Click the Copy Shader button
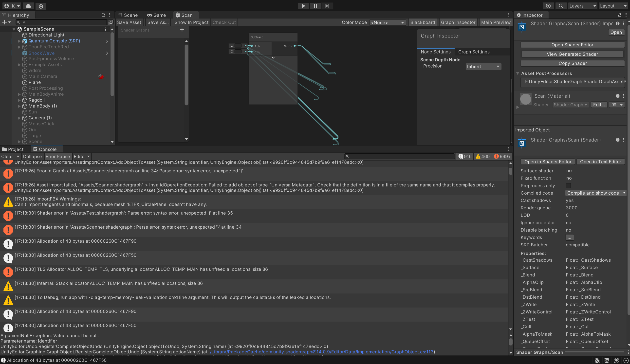The height and width of the screenshot is (364, 630). click(572, 63)
